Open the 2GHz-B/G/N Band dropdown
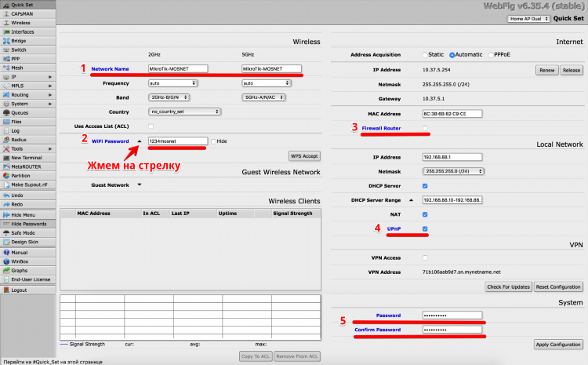 [169, 97]
